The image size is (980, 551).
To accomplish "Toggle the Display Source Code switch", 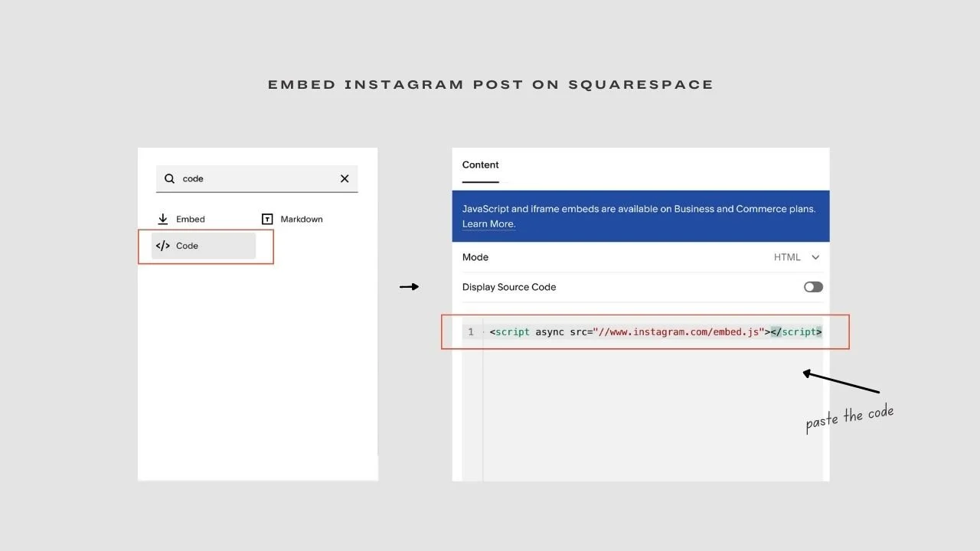I will click(813, 287).
